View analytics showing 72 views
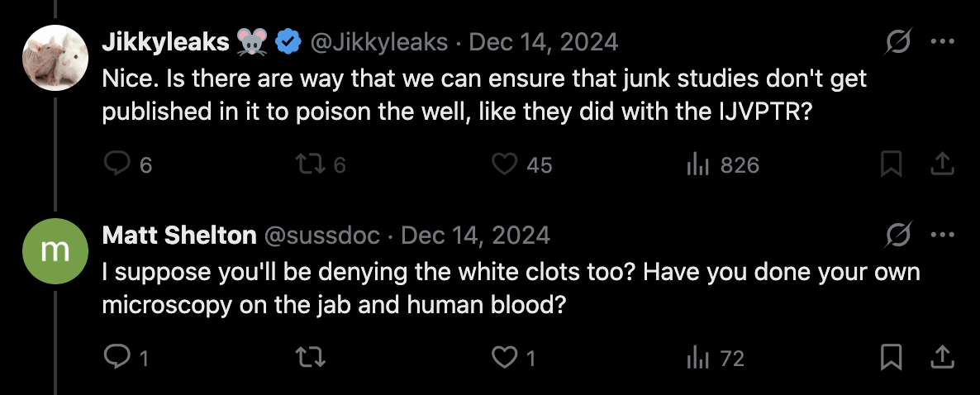This screenshot has width=980, height=395. coord(697,358)
